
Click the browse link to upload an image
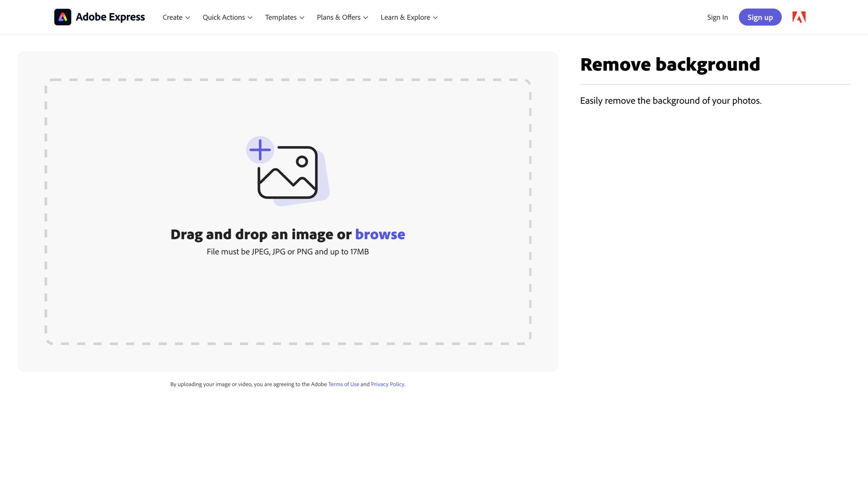[380, 234]
